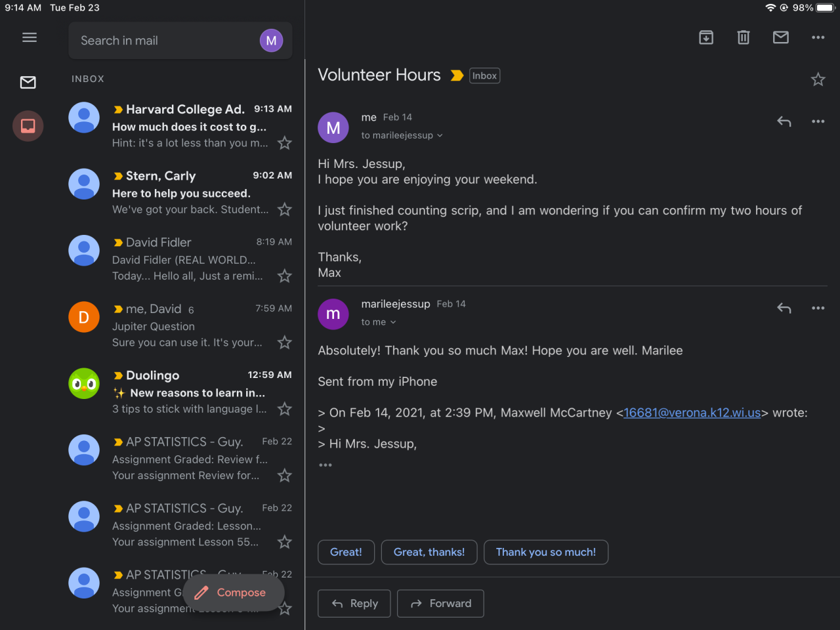Tap the Search in mail field

(x=164, y=41)
